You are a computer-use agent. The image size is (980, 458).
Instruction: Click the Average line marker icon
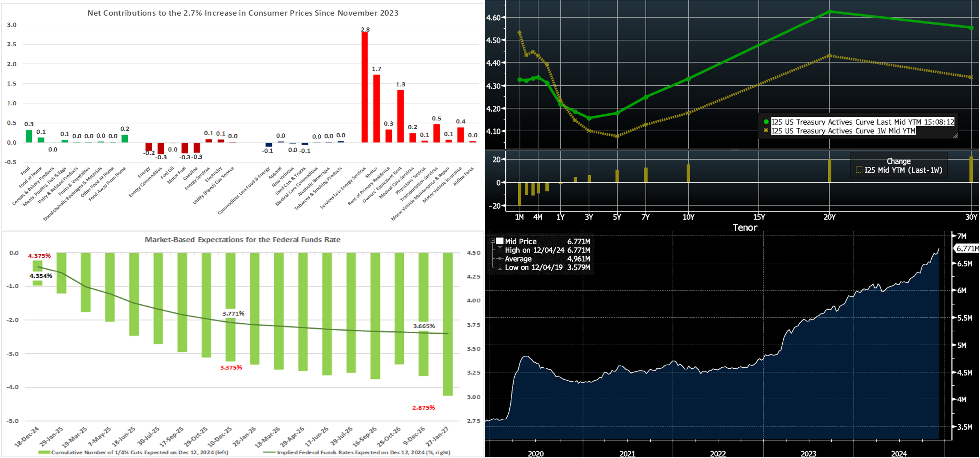(x=500, y=258)
